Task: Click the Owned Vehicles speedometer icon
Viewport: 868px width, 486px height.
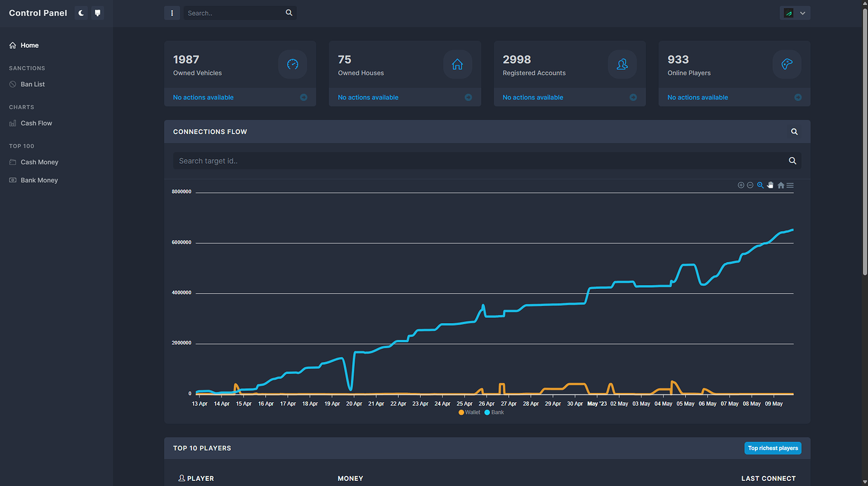Action: 292,64
